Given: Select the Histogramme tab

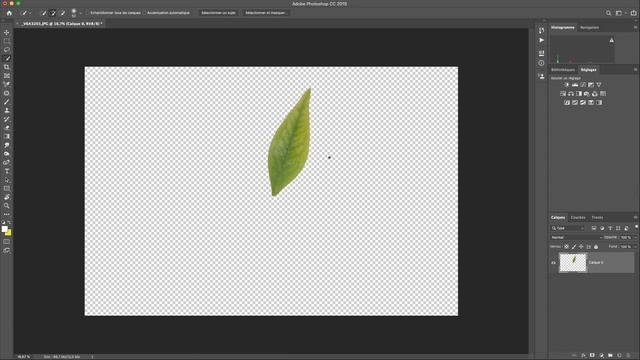Looking at the screenshot, I should click(x=563, y=28).
